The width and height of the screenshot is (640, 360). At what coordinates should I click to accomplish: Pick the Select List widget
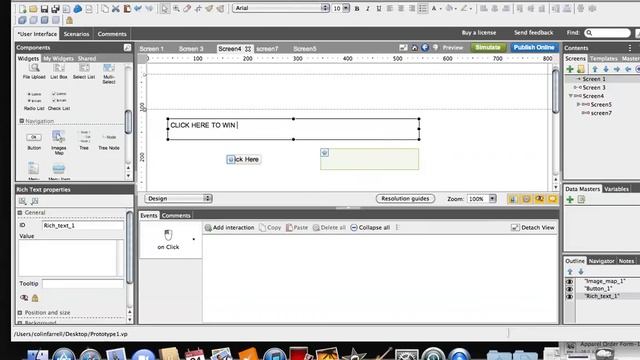(84, 71)
